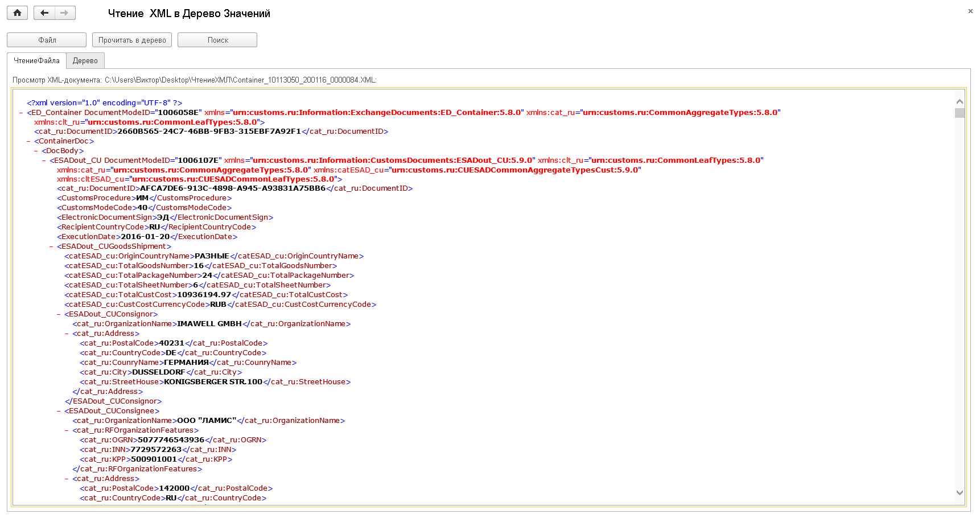Click the ElectronicDocumentSign value ЭД
980x518 pixels.
pyautogui.click(x=163, y=217)
